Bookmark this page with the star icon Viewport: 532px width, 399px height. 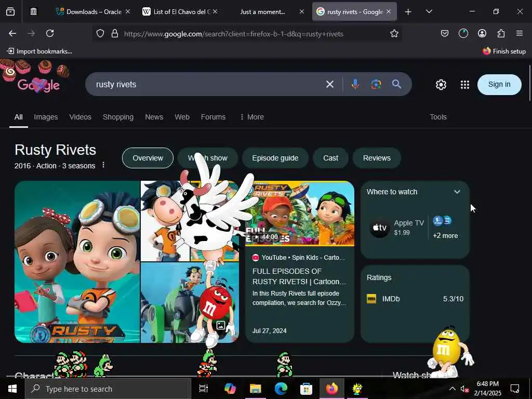[x=394, y=34]
